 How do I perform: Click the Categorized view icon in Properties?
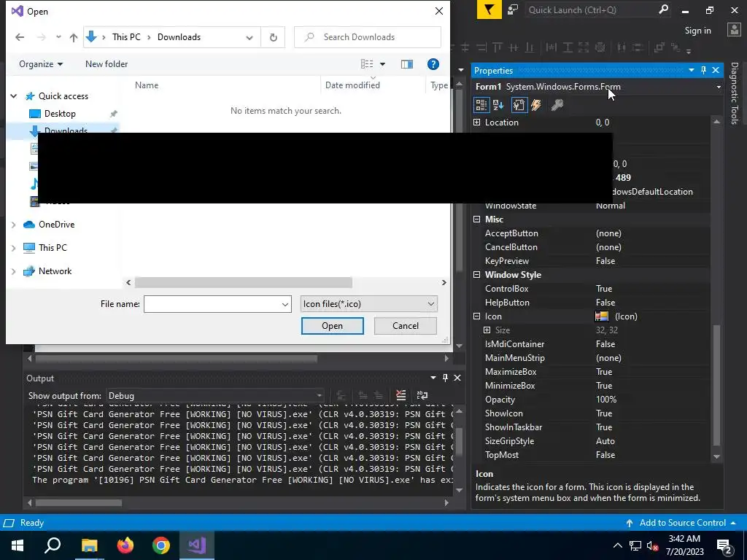click(x=481, y=105)
